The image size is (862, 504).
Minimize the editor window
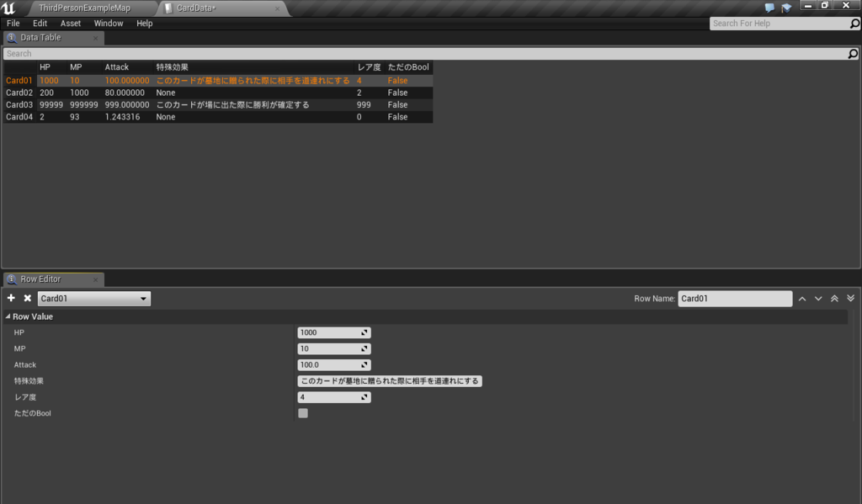coord(807,6)
